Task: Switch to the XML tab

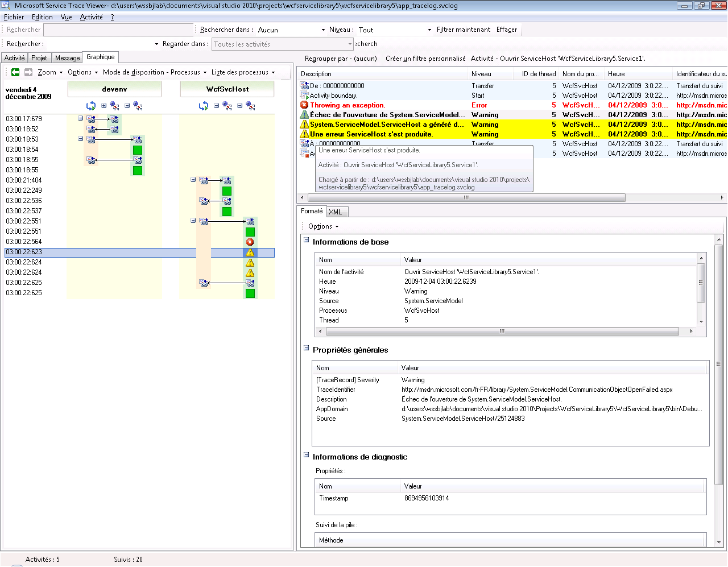Action: 336,212
